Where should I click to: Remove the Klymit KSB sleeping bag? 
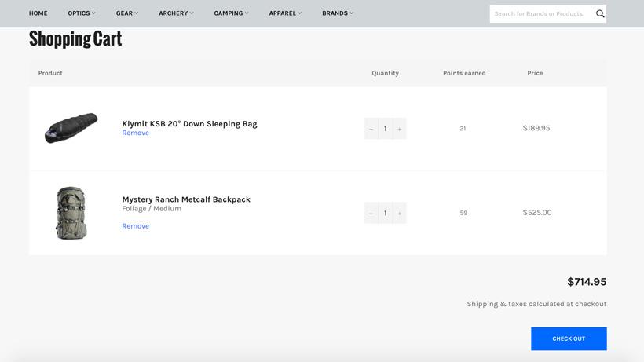point(136,133)
